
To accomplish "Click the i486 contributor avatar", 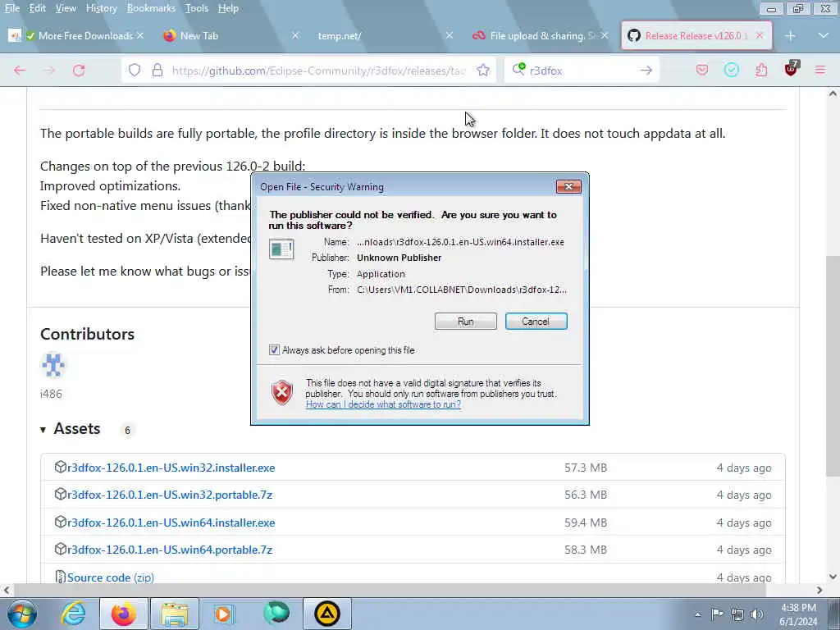I will pyautogui.click(x=53, y=366).
